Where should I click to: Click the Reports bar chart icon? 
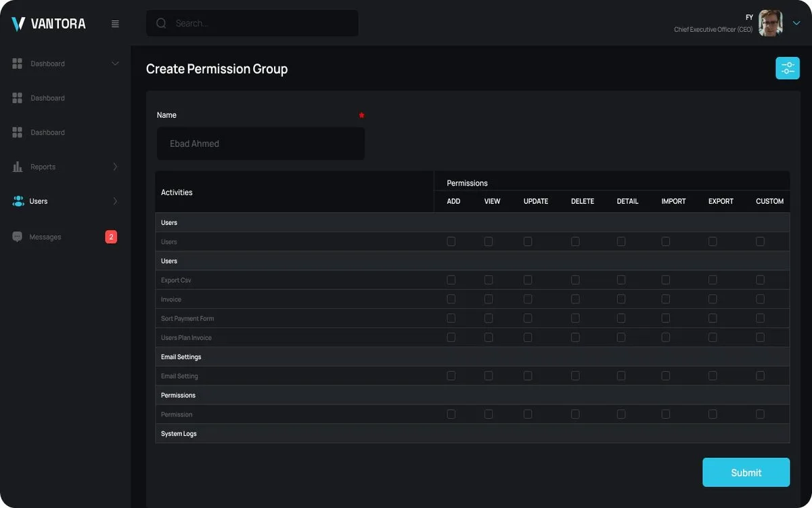click(x=18, y=167)
